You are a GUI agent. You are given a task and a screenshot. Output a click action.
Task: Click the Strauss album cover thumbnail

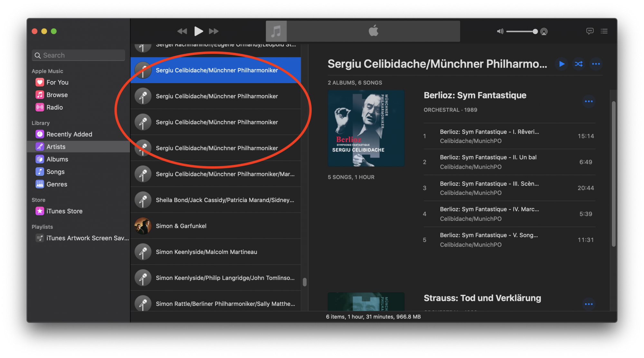(366, 302)
